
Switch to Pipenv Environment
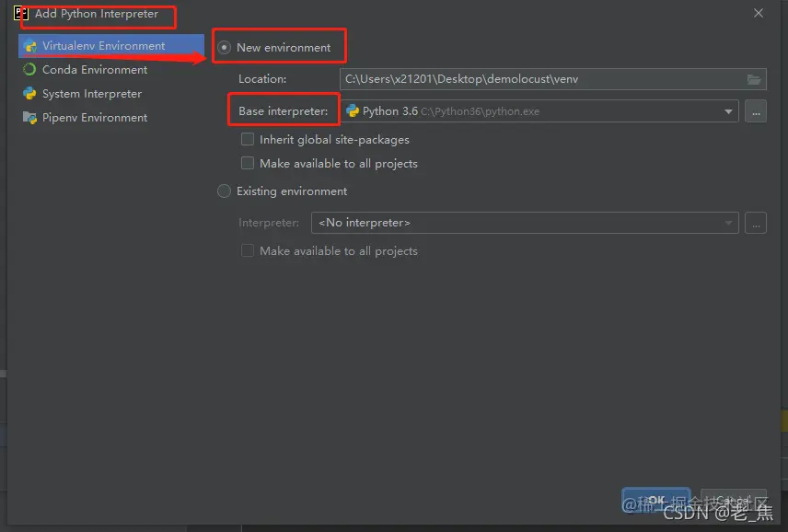click(95, 118)
